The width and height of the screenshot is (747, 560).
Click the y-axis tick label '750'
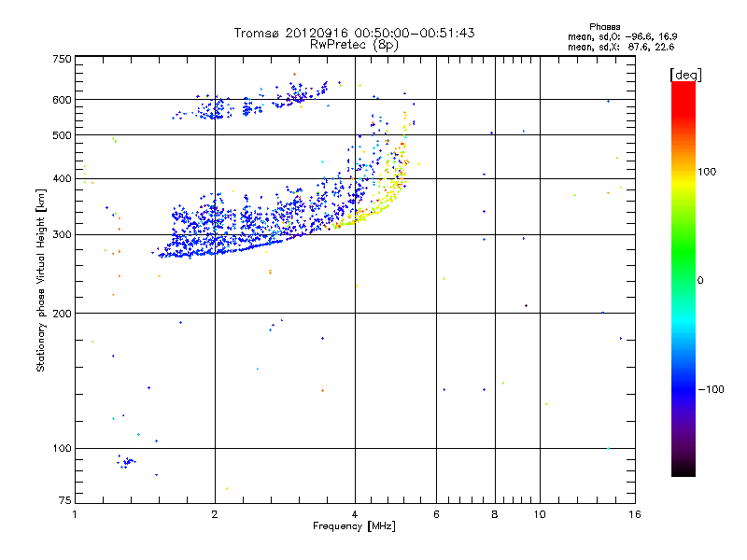(62, 59)
